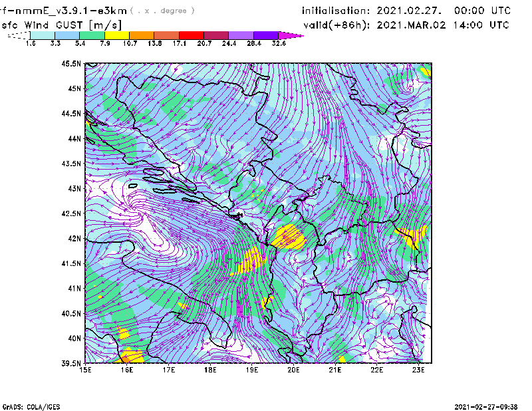Image resolution: width=532 pixels, height=411 pixels.
Task: Click the legend value 13.8
Action: point(155,43)
